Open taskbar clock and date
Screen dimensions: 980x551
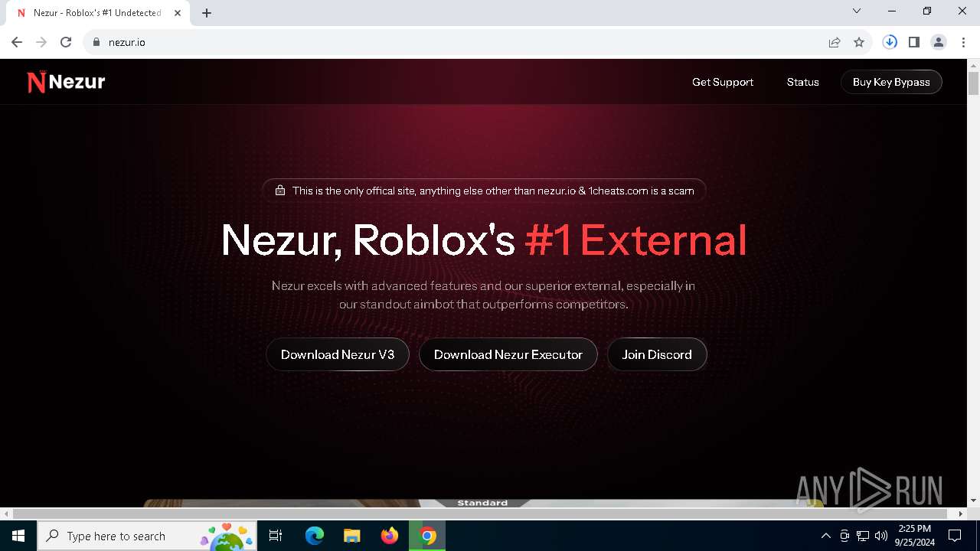point(914,536)
